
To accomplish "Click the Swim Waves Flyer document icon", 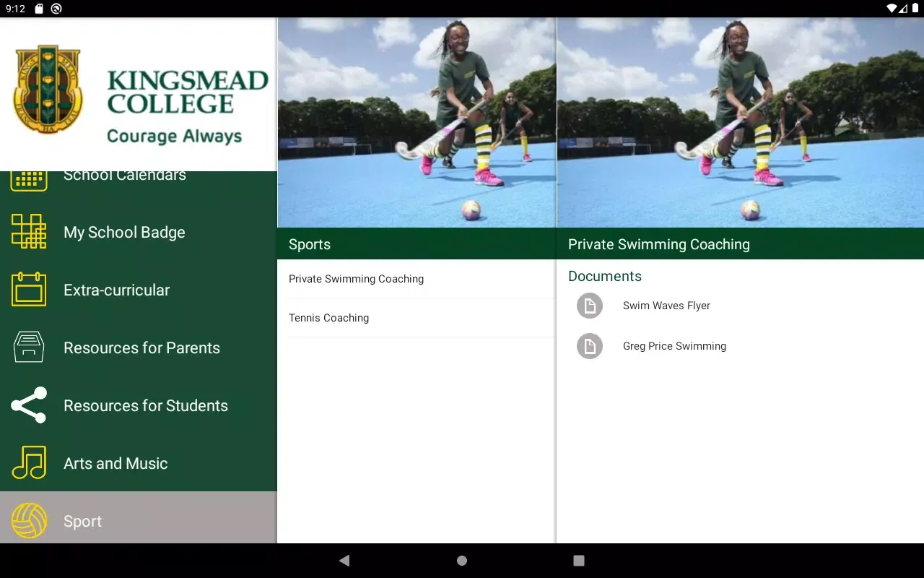I will coord(590,306).
